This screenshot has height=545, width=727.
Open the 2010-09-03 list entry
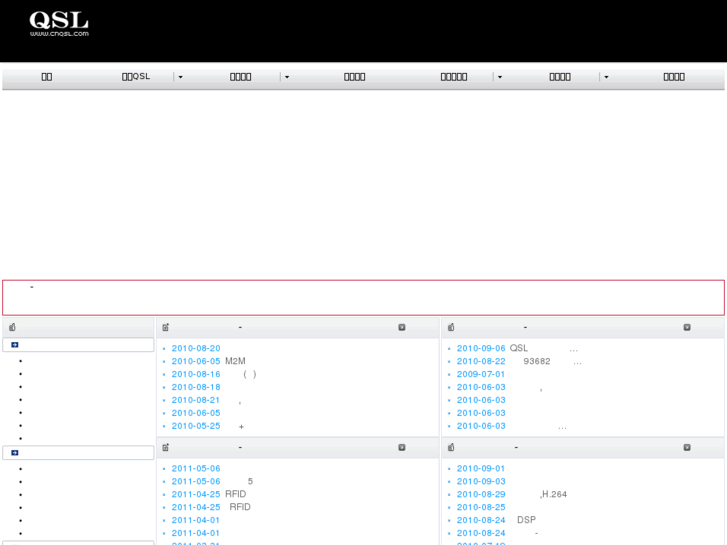coord(481,481)
